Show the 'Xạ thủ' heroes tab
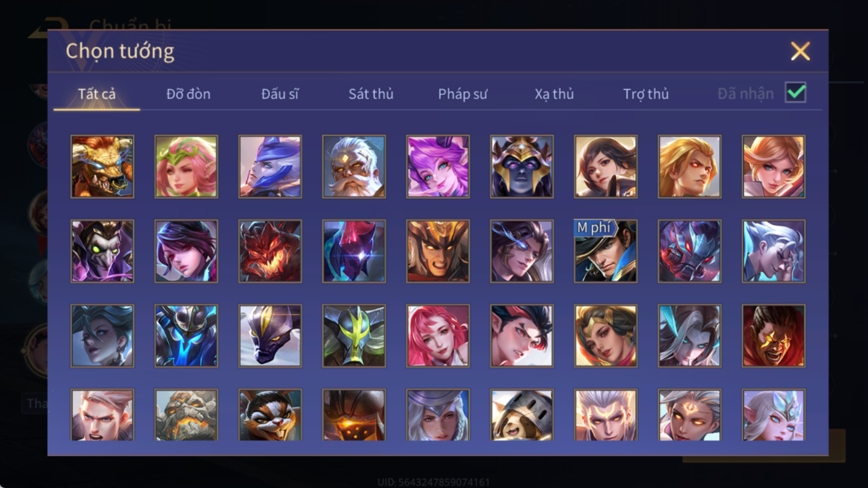Screen dimensions: 868x488 pyautogui.click(x=554, y=94)
